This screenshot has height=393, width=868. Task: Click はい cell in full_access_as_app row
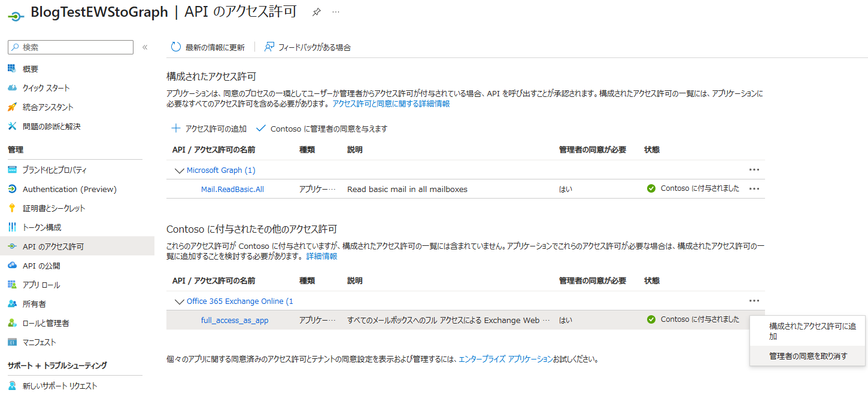tap(565, 320)
